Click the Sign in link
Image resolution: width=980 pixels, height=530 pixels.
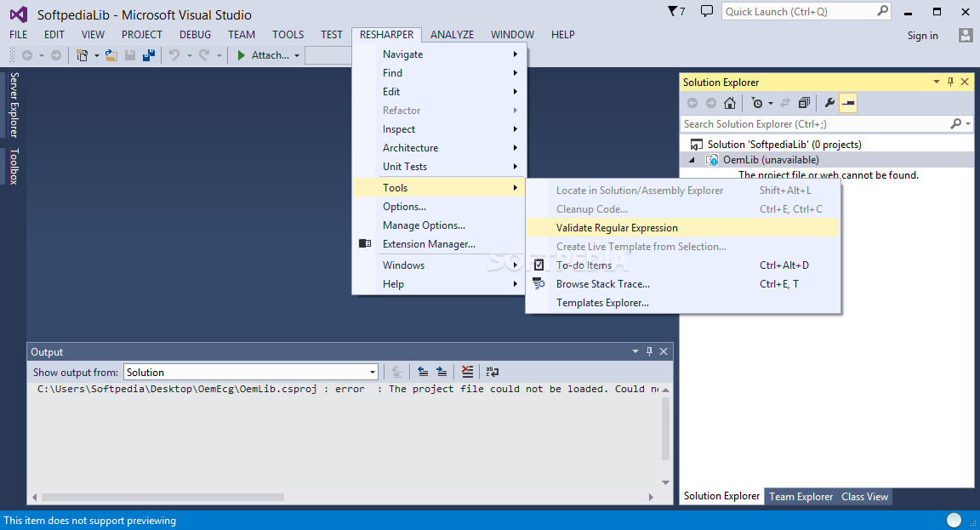pyautogui.click(x=922, y=36)
